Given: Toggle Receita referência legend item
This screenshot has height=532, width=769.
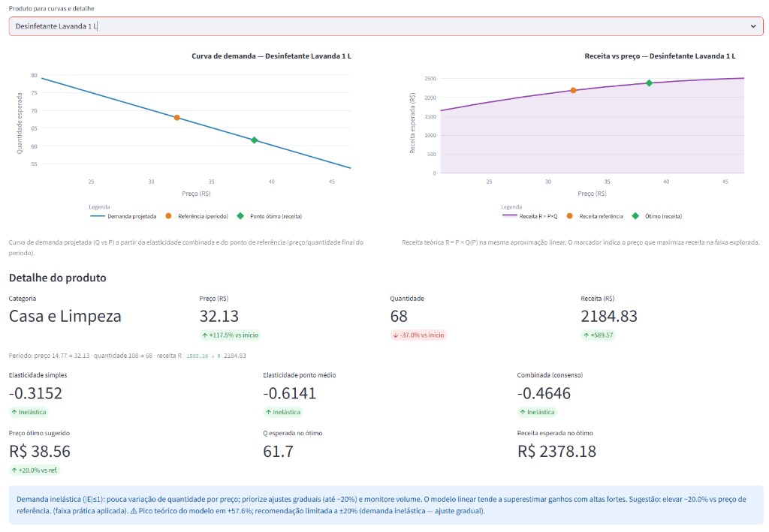Looking at the screenshot, I should [x=595, y=216].
